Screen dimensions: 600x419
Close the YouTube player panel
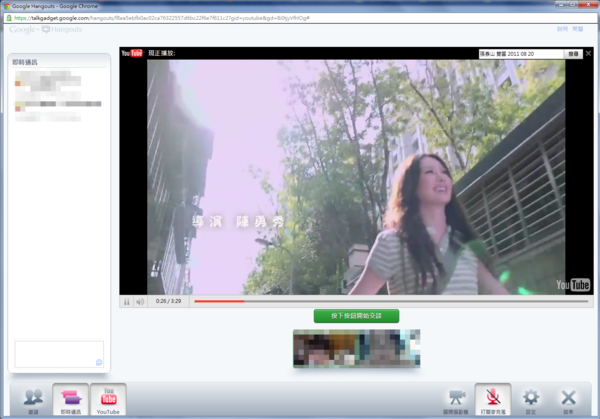click(587, 53)
